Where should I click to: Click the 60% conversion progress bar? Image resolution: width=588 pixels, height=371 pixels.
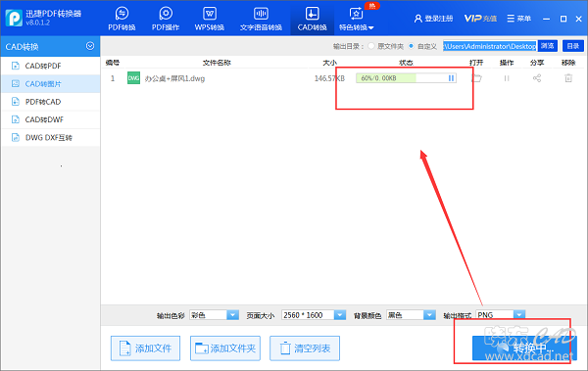tap(406, 78)
